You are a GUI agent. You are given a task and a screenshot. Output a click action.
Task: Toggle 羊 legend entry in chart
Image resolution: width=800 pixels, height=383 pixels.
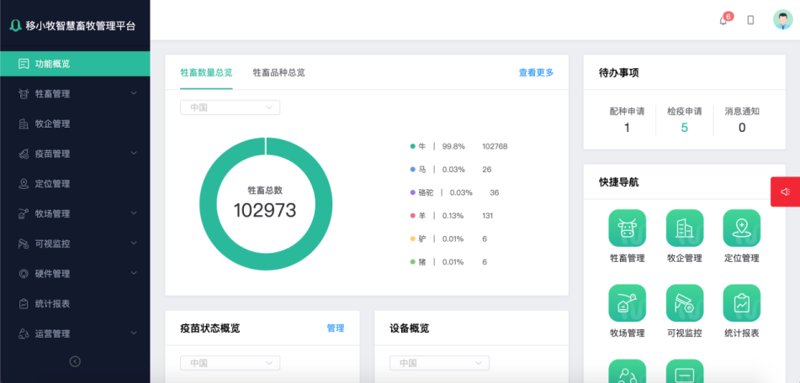(452, 216)
